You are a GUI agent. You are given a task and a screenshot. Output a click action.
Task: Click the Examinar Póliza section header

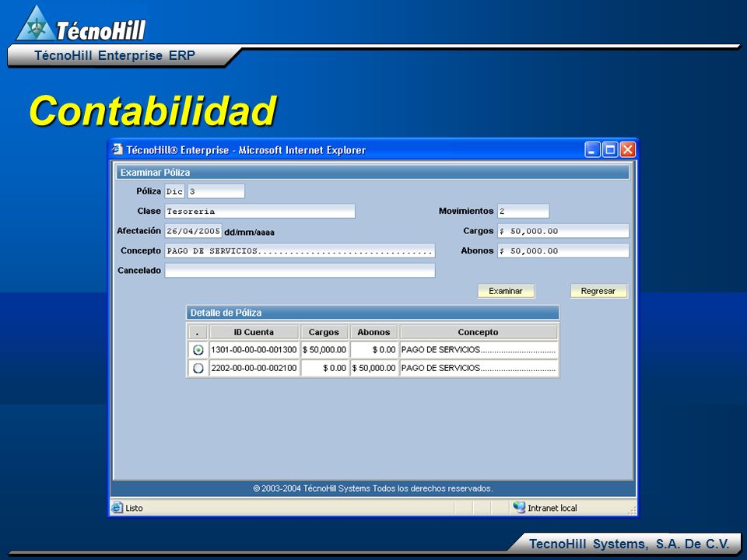(373, 173)
